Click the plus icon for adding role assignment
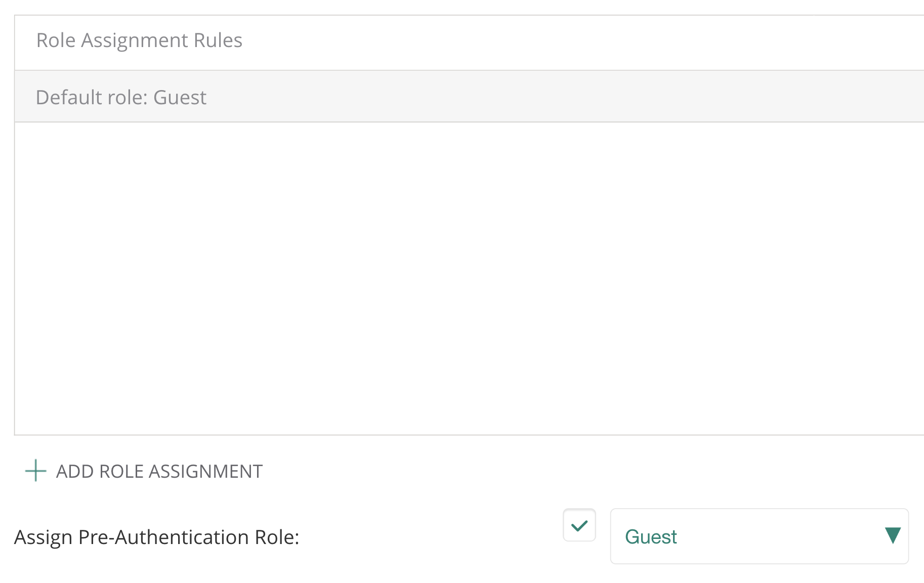 point(35,471)
